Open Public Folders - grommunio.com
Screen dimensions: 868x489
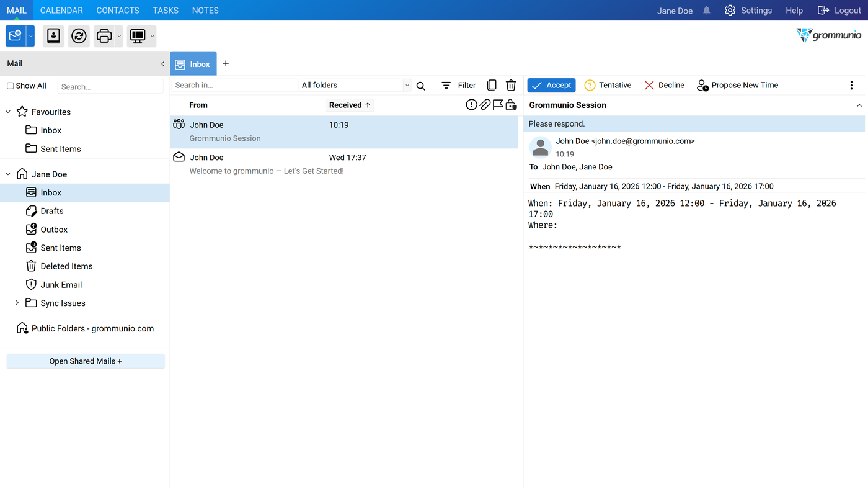tap(92, 328)
